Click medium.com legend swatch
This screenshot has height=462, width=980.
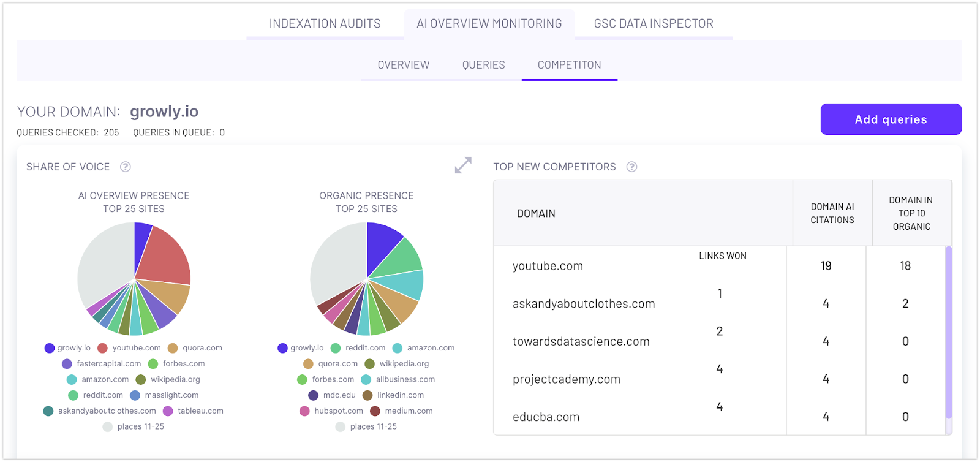[x=375, y=411]
